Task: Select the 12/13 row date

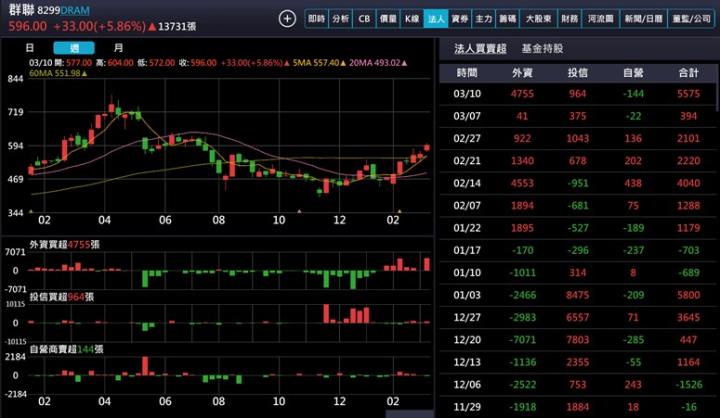Action: pos(467,362)
